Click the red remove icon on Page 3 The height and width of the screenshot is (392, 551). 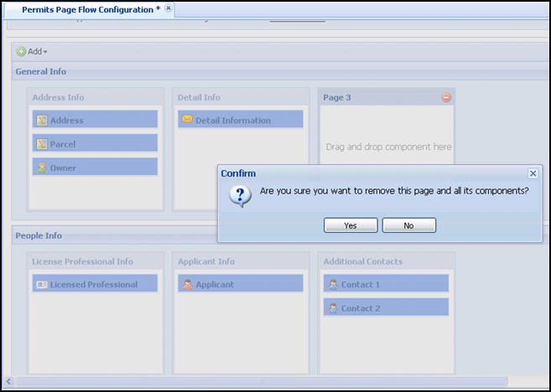446,98
